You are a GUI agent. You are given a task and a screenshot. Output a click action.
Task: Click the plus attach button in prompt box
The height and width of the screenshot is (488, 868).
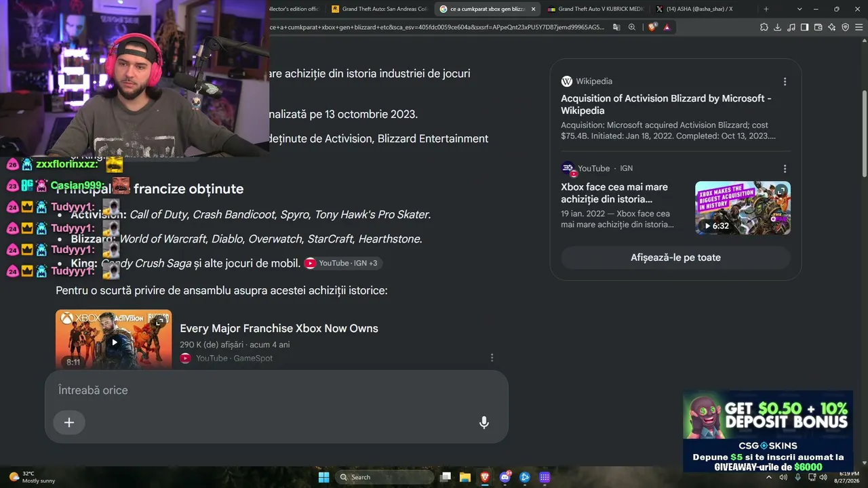tap(69, 422)
